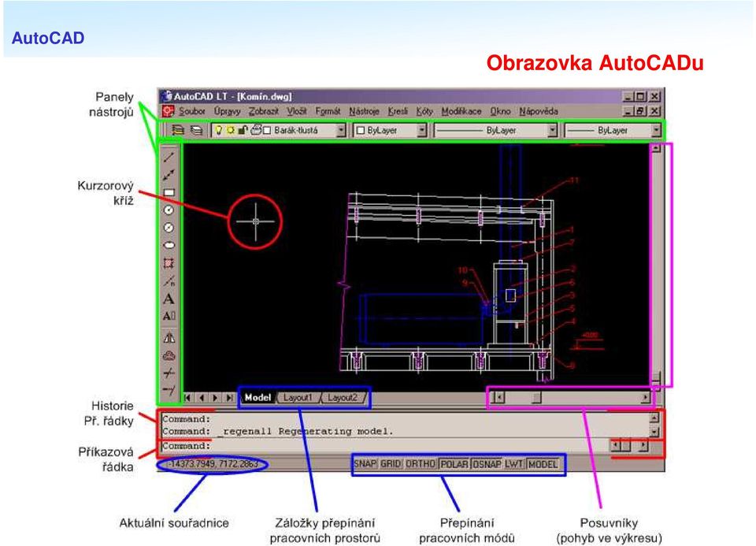This screenshot has height=546, width=756.
Task: Toggle layer lock padlock icon
Action: [x=243, y=130]
